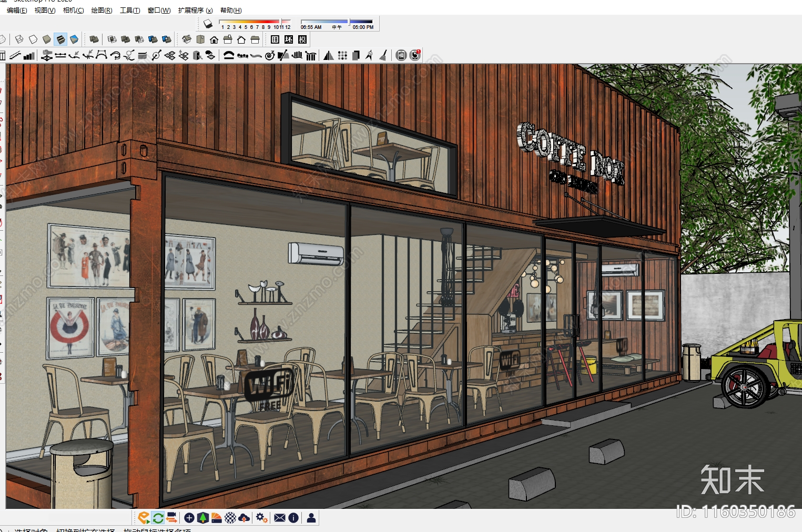Click the hand-on-mesh sandbox tool
Screen dimensions: 802x532
coord(47,55)
